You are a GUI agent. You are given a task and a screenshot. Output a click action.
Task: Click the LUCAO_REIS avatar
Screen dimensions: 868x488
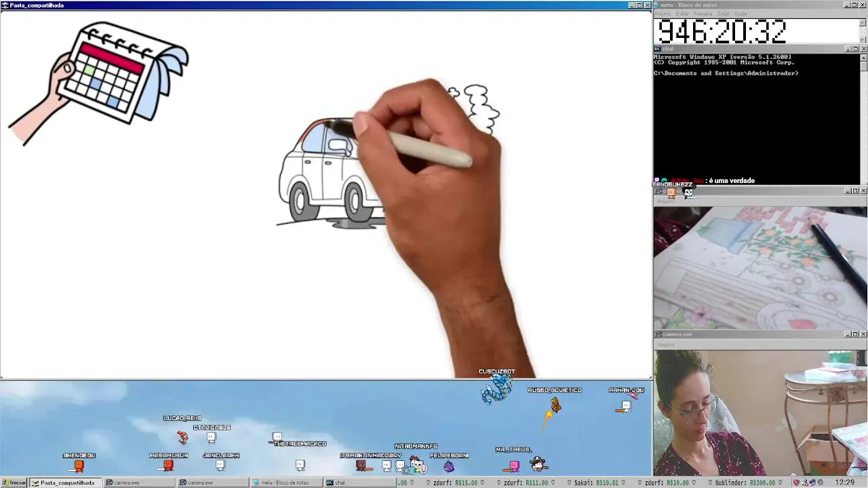pos(182,437)
